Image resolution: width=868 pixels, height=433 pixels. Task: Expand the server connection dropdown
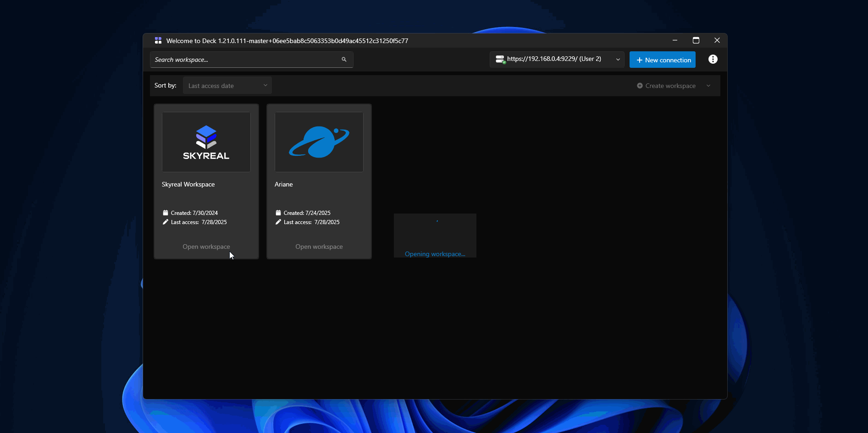(x=618, y=59)
